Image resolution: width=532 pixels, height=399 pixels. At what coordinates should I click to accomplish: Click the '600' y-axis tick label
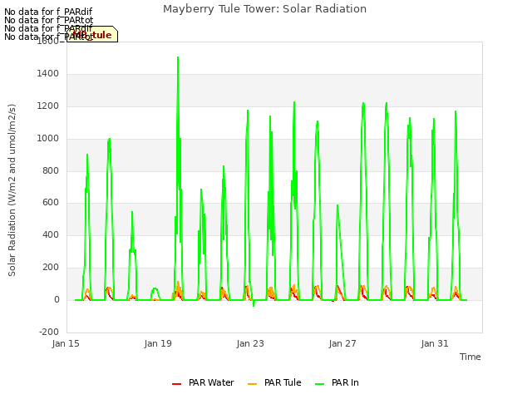click(51, 203)
